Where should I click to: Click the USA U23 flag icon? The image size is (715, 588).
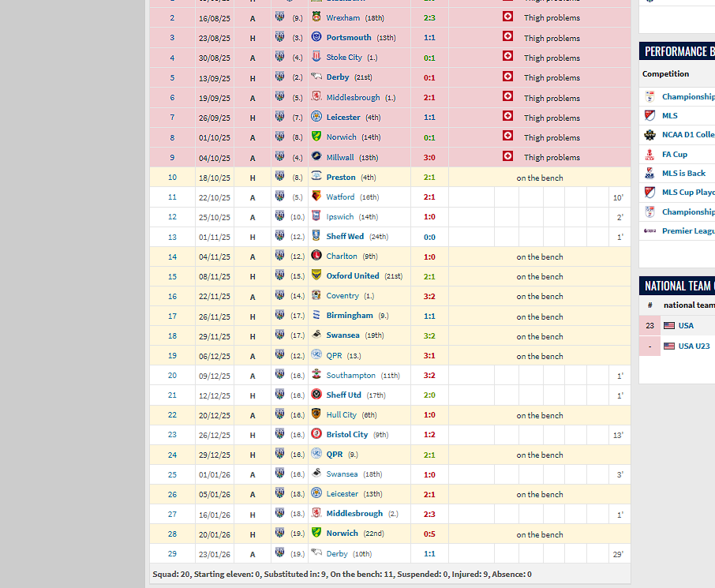pos(669,346)
